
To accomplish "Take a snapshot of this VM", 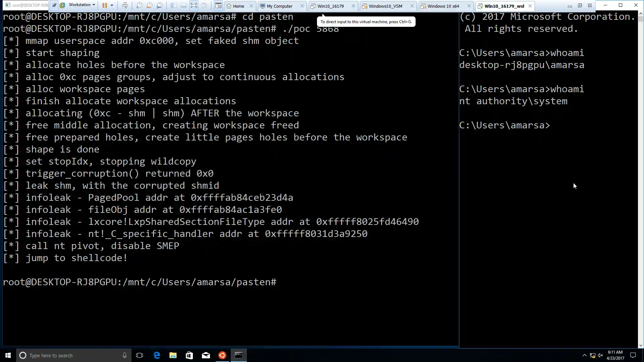I will click(x=139, y=5).
